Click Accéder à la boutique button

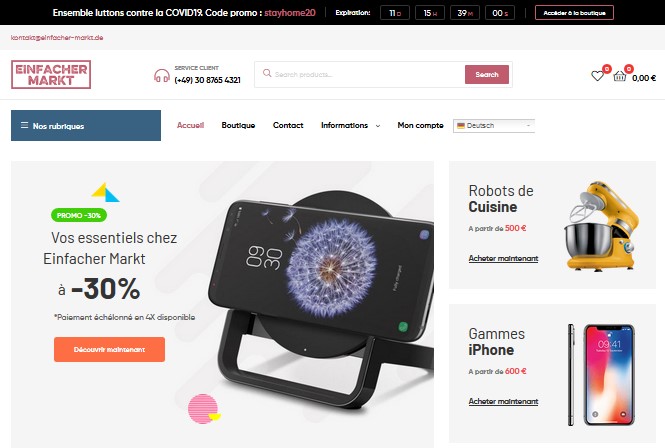[574, 13]
